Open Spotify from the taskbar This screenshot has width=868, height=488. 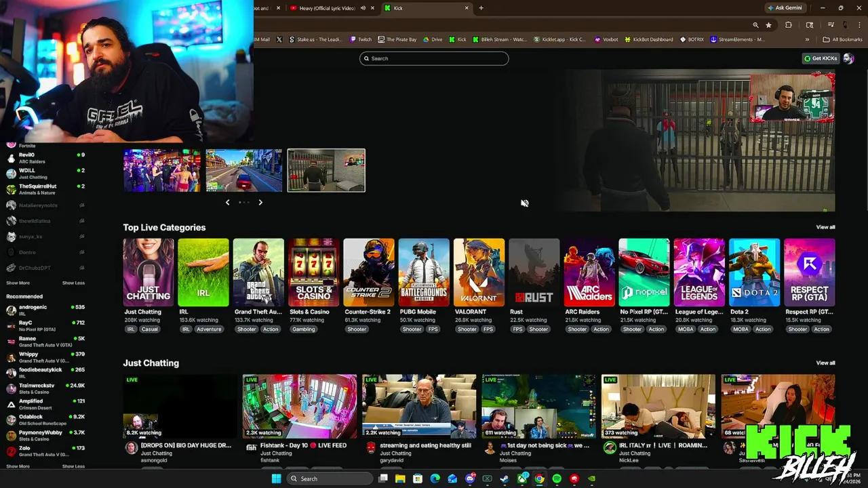tap(557, 479)
